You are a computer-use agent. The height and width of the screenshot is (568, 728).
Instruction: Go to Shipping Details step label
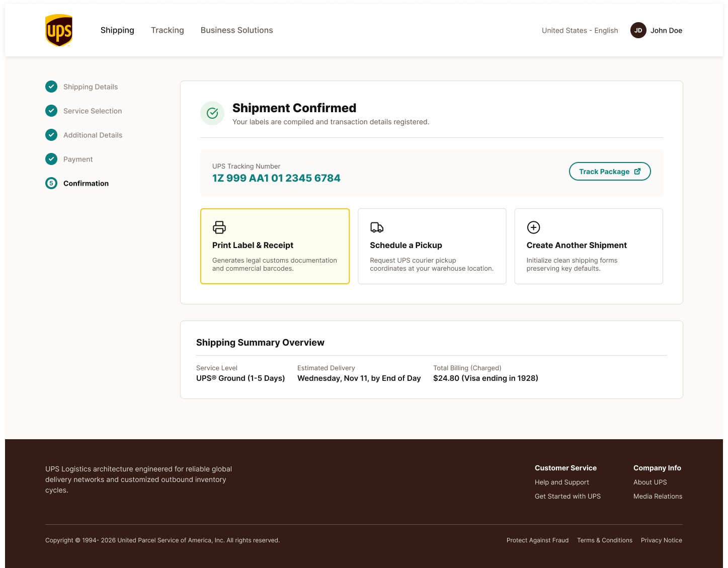[x=91, y=87]
